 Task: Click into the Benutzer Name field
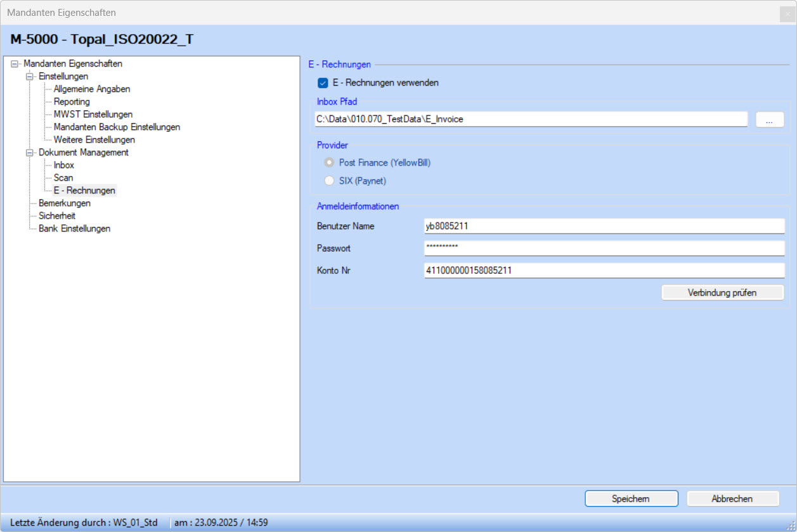(x=604, y=226)
